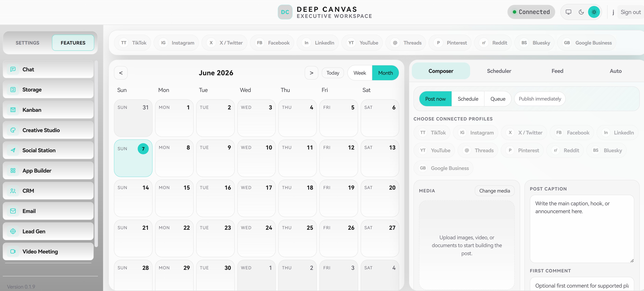
Task: Select the Post now option
Action: [x=435, y=99]
